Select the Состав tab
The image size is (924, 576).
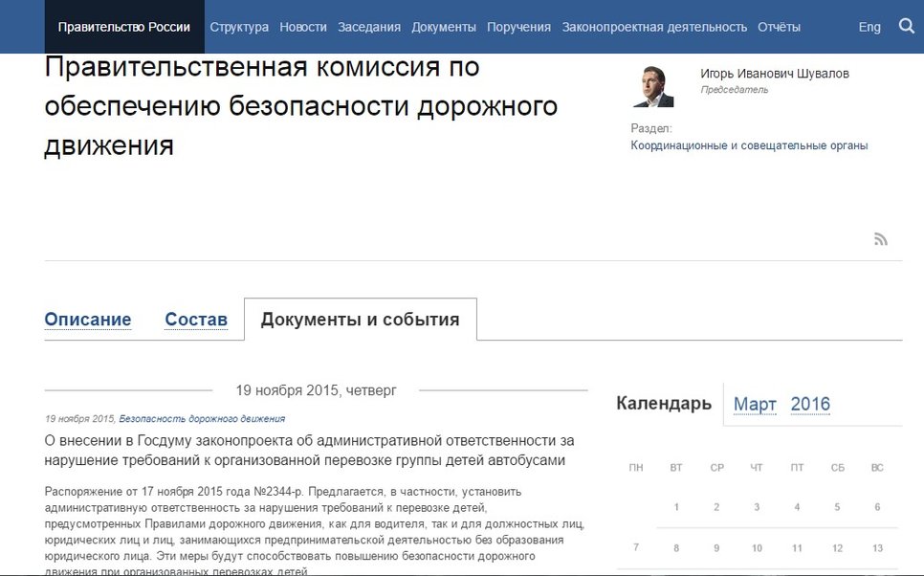pyautogui.click(x=196, y=320)
